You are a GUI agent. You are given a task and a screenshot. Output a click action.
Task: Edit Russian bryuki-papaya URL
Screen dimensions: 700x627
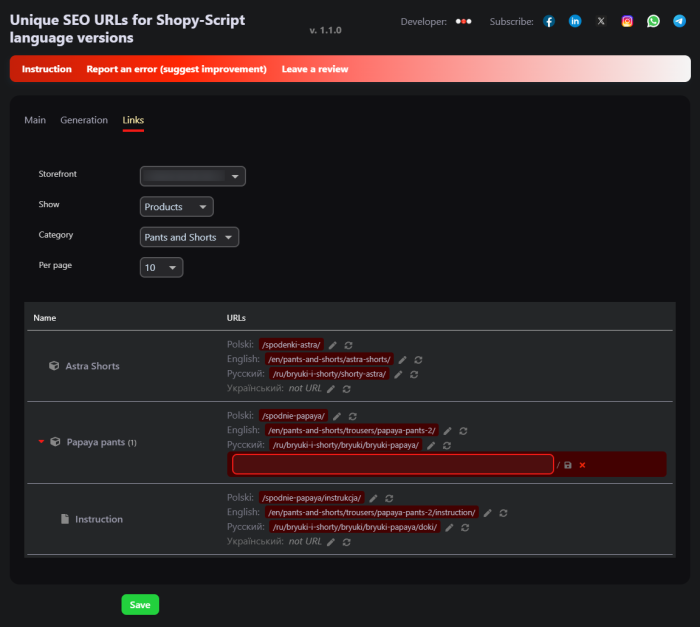431,445
